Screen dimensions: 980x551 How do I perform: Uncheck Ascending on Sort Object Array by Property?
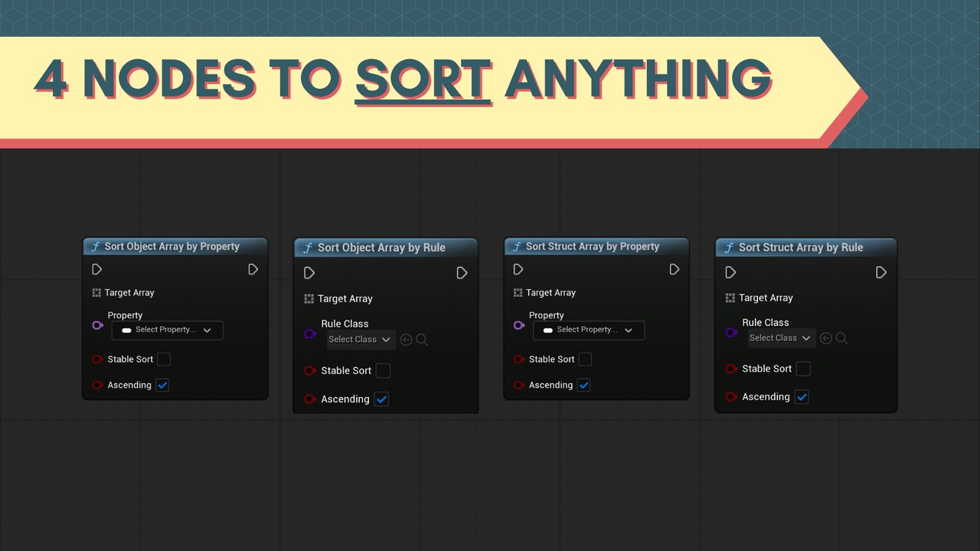click(x=162, y=385)
